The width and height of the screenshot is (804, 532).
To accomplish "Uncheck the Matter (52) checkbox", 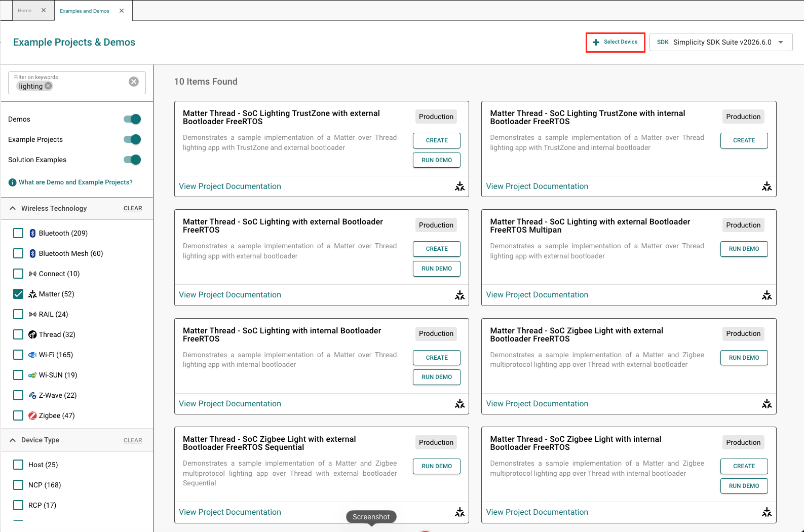I will pos(18,294).
